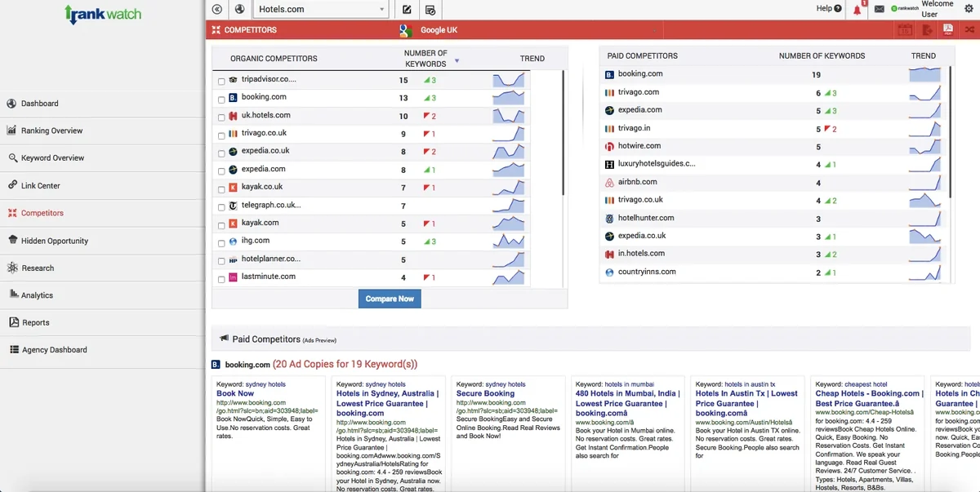Open the Secure Booking ad link

click(485, 393)
